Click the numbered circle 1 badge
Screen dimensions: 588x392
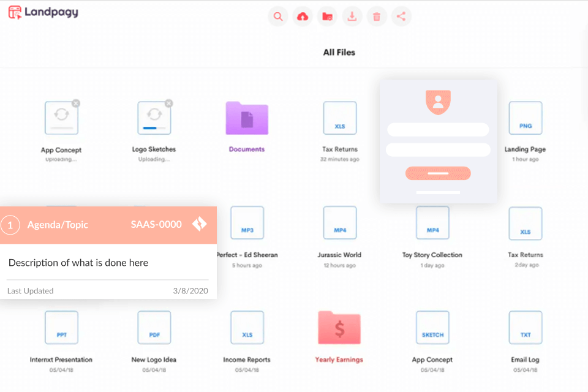tap(10, 225)
